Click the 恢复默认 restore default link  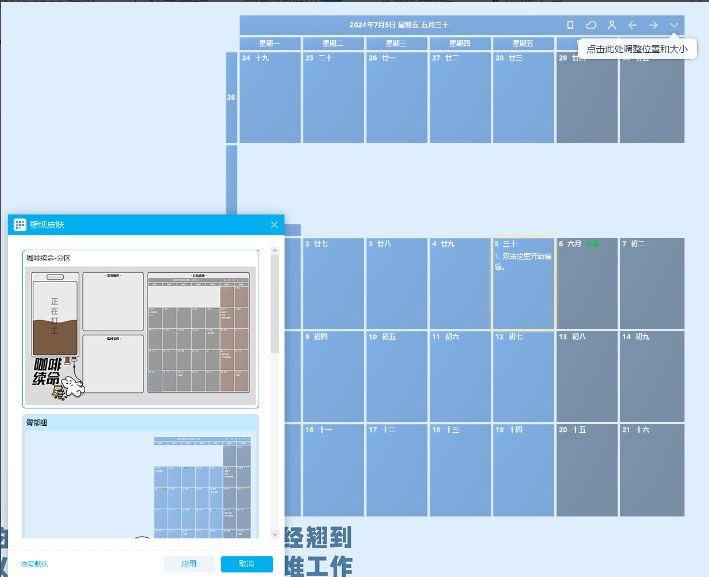34,564
